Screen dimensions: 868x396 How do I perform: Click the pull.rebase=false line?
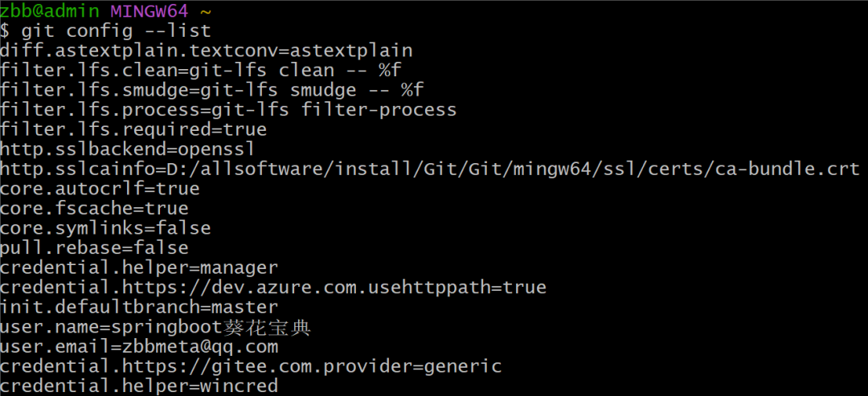tap(94, 247)
